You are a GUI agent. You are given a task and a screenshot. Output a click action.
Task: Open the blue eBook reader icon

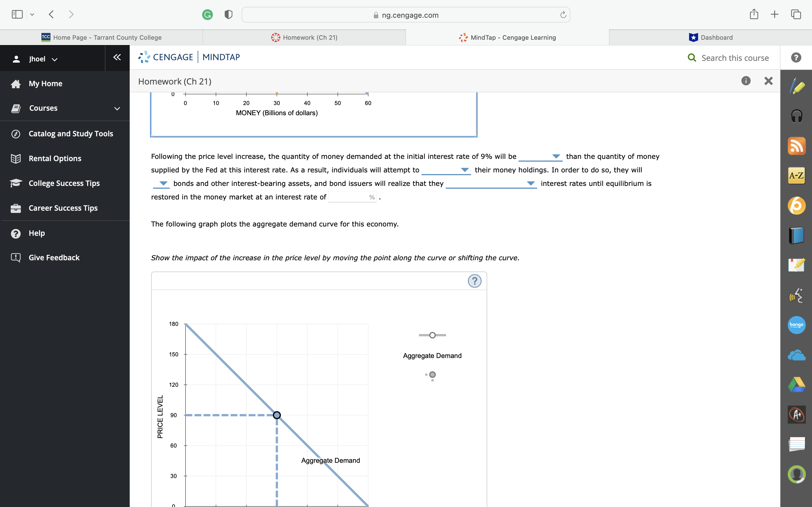coord(796,235)
